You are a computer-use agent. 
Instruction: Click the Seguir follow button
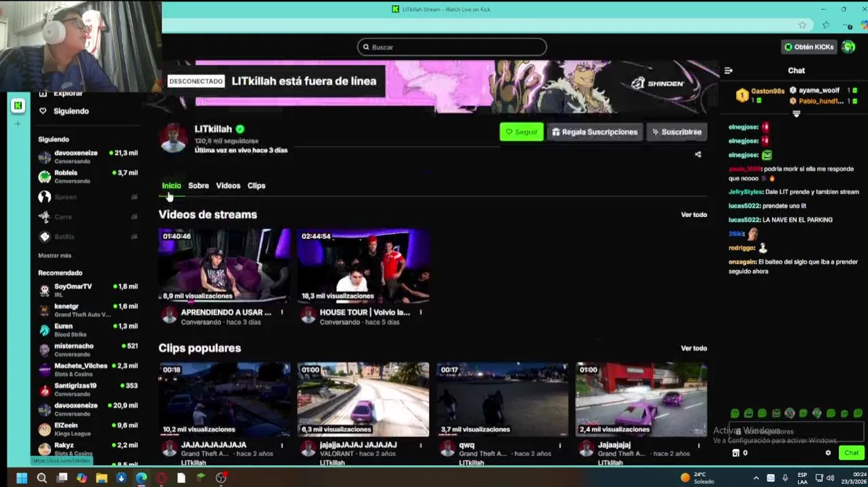(x=522, y=132)
